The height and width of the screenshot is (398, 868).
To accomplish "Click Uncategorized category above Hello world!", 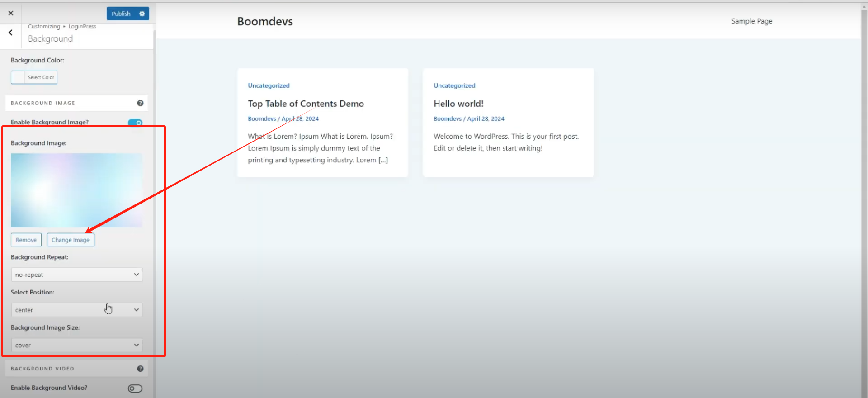I will point(454,85).
